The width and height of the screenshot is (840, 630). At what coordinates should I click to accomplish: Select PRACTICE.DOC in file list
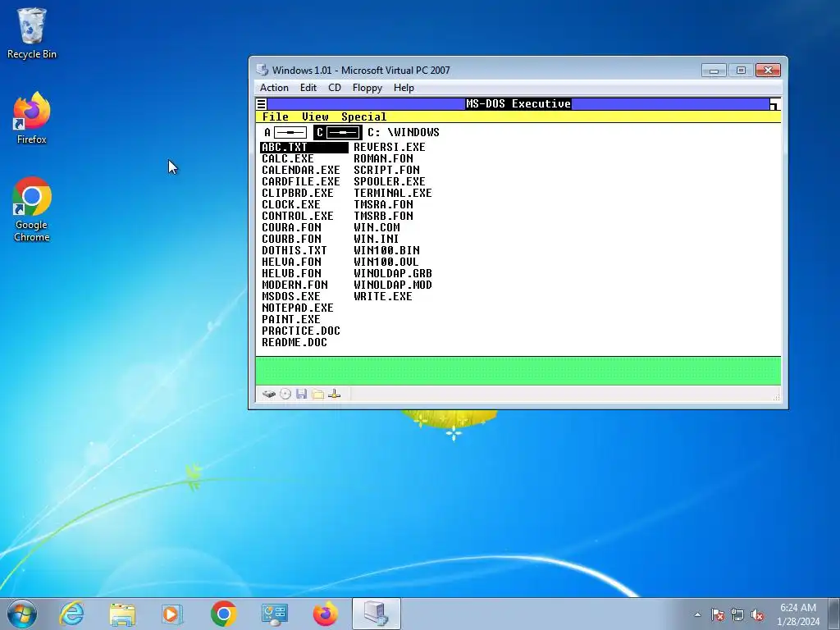(x=301, y=331)
